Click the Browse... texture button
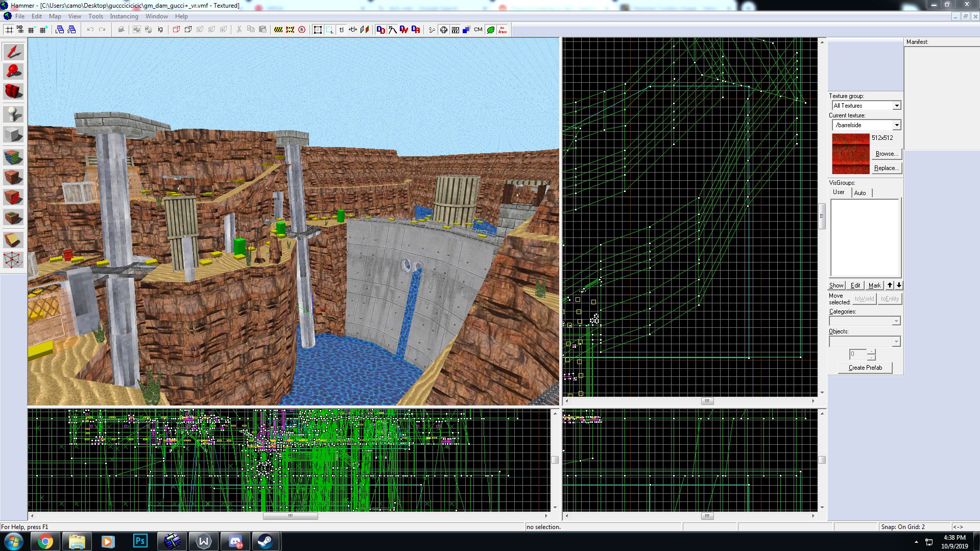Viewport: 980px width, 551px height. point(886,154)
